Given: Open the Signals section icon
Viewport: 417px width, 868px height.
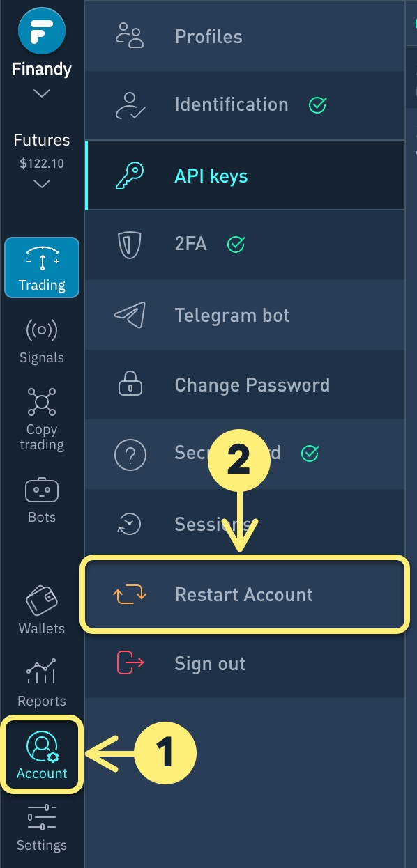Looking at the screenshot, I should pos(41,330).
